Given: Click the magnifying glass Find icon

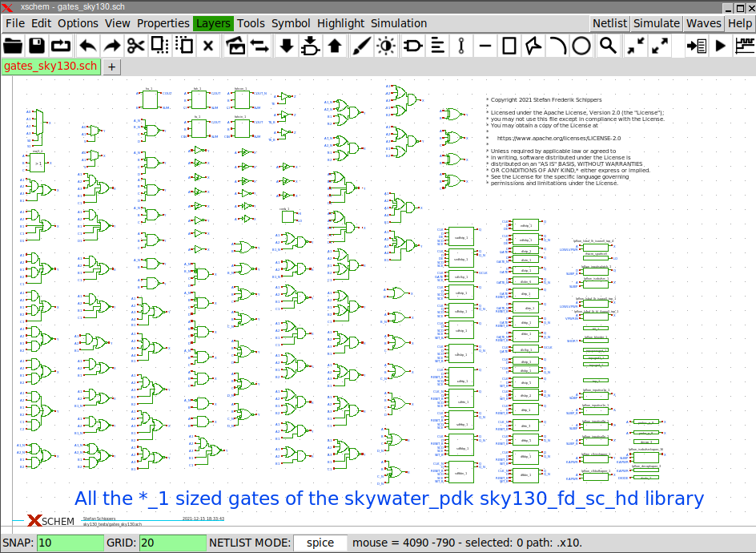Looking at the screenshot, I should pos(609,46).
